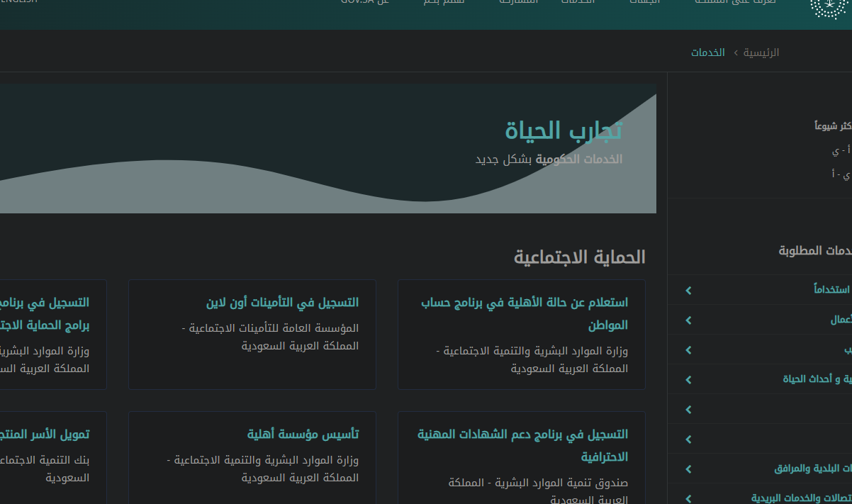Screen dimensions: 852x504
Task: Sort services by most common (شيوعاً)
Action: [833, 126]
